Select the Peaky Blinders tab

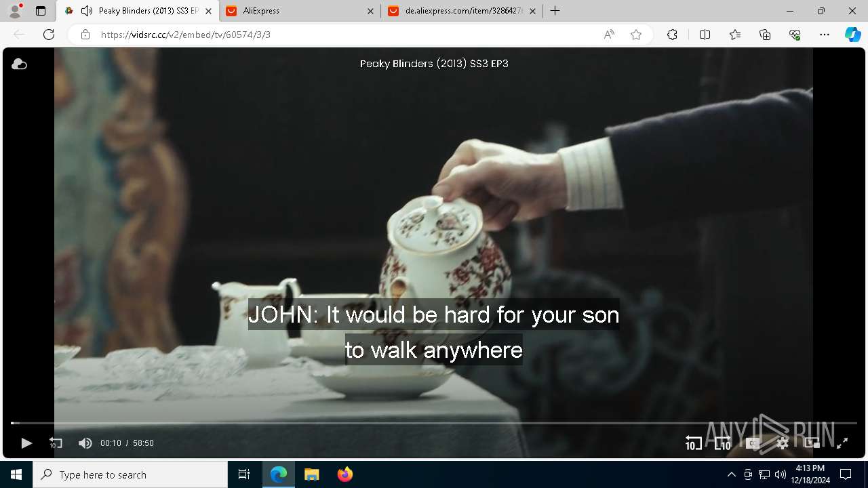139,11
